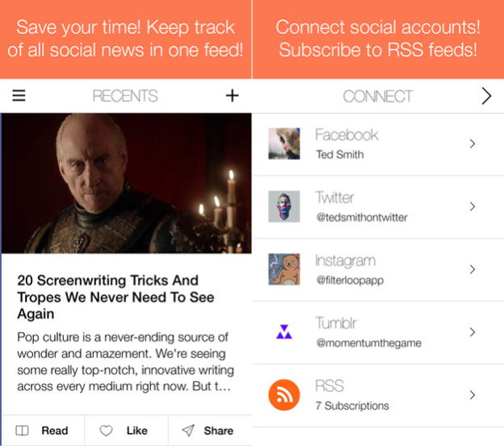Image resolution: width=504 pixels, height=446 pixels.
Task: Expand the Facebook row chevron
Action: click(x=472, y=143)
